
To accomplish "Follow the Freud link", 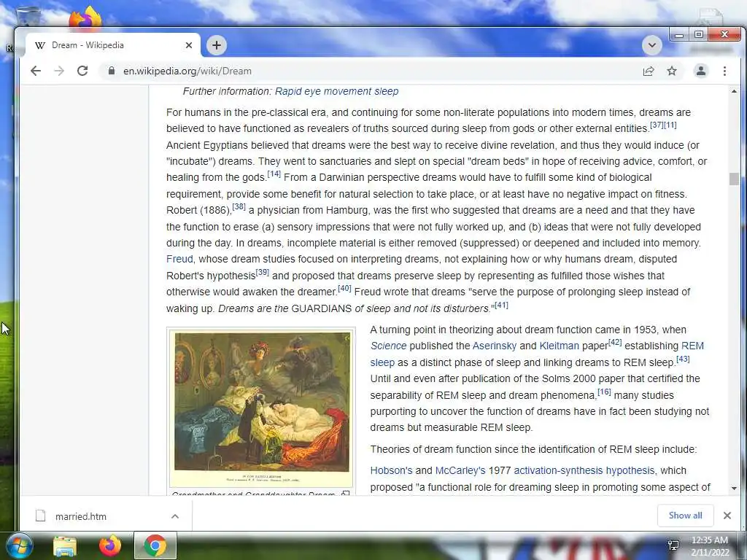I will click(179, 259).
